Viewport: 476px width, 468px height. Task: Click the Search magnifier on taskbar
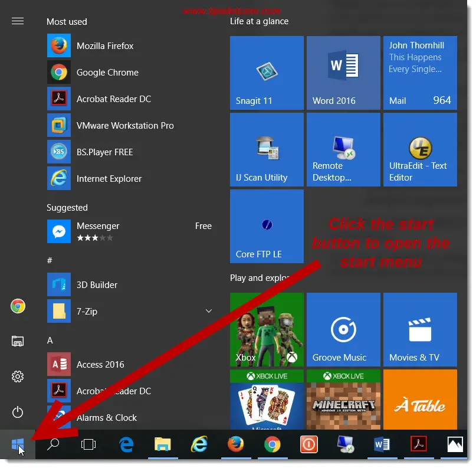(x=53, y=445)
